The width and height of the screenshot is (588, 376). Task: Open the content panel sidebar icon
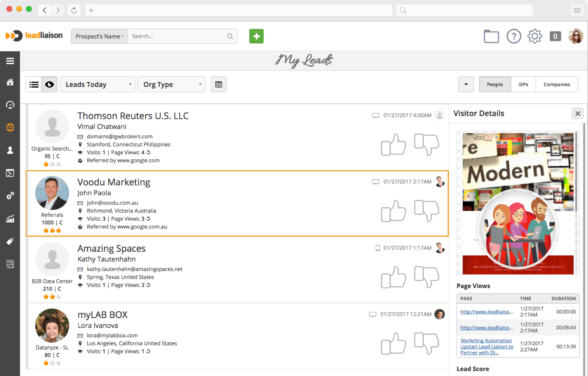(x=10, y=173)
